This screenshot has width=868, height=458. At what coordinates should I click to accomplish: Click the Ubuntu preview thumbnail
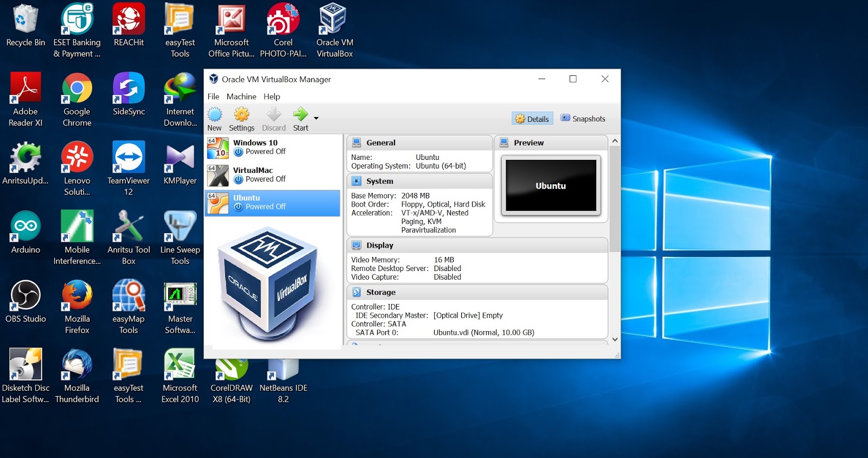(551, 185)
